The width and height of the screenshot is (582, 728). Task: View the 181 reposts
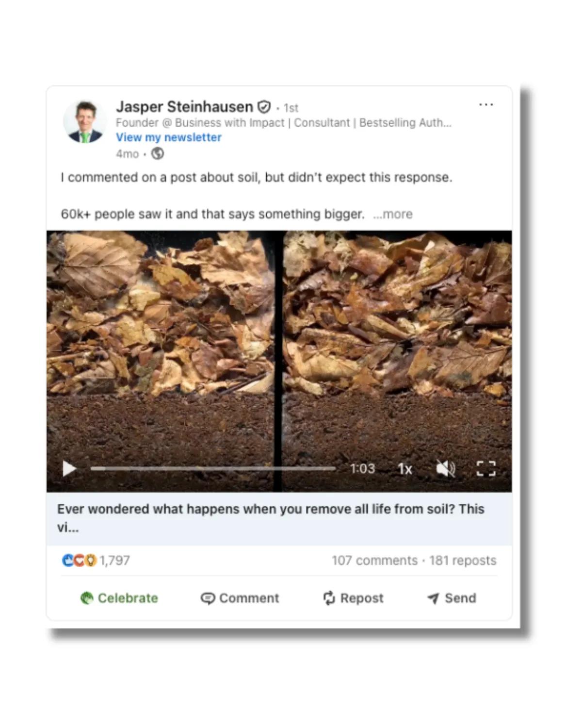pos(463,561)
